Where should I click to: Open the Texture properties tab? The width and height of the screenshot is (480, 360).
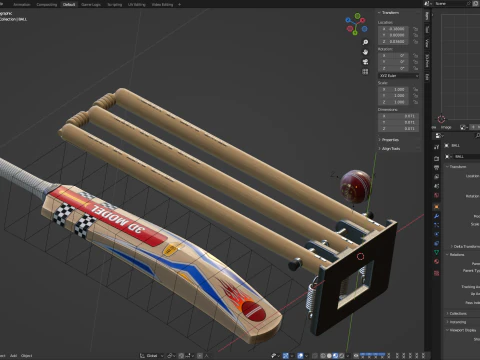click(436, 273)
